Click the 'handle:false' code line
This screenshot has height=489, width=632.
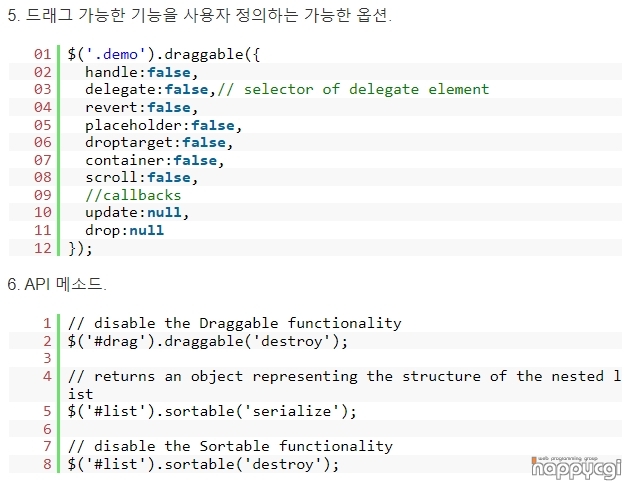141,72
